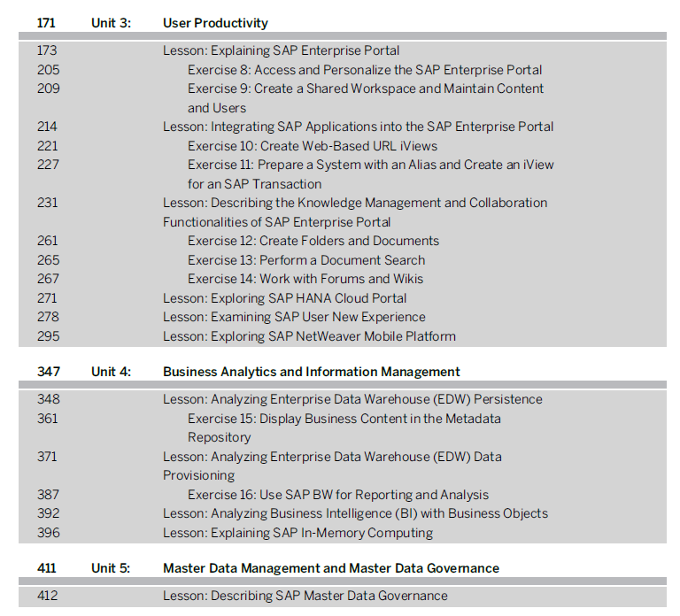Select 'Master Data Management and Master Data Governance' heading
Viewport: 680px width, 616px height.
pyautogui.click(x=331, y=568)
